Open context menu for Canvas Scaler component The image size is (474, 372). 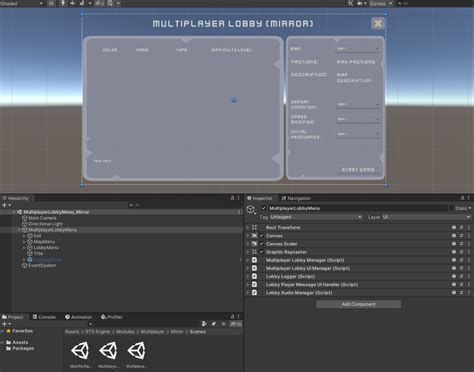click(469, 244)
